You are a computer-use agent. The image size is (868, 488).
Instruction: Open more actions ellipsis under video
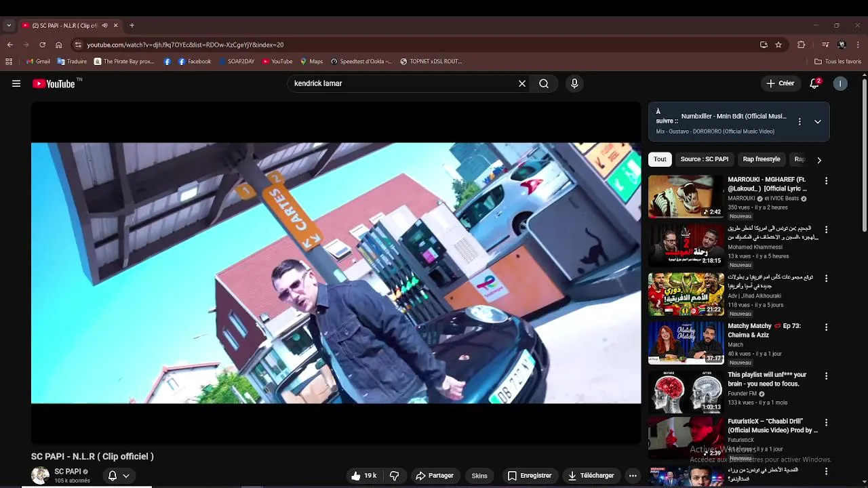(x=633, y=476)
